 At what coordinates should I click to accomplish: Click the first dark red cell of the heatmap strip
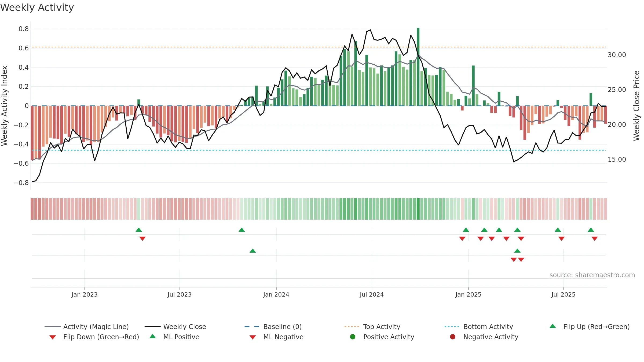coord(32,209)
